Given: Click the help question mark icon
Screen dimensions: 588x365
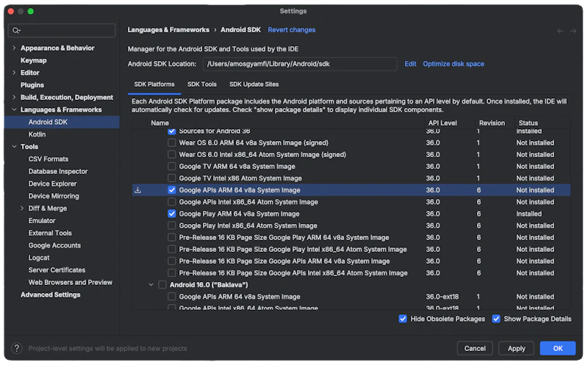Looking at the screenshot, I should (16, 348).
